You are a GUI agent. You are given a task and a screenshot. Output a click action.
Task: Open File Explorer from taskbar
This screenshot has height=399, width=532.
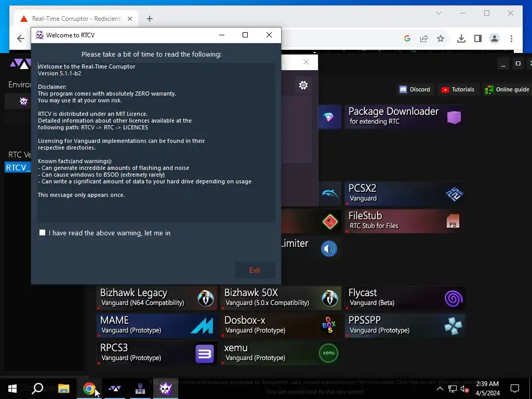click(x=64, y=389)
